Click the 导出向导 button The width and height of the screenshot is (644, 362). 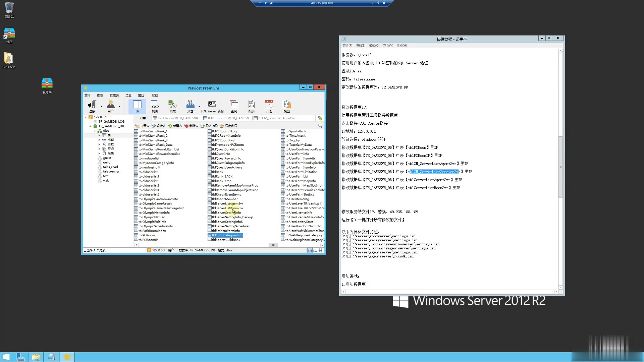[x=229, y=126]
